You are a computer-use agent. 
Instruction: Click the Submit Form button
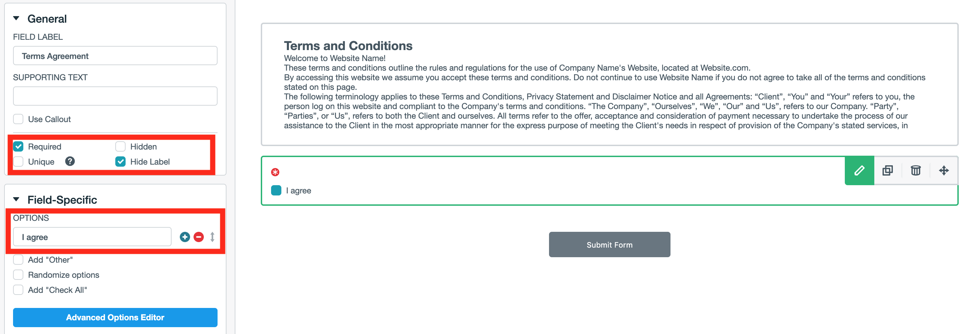click(x=609, y=245)
